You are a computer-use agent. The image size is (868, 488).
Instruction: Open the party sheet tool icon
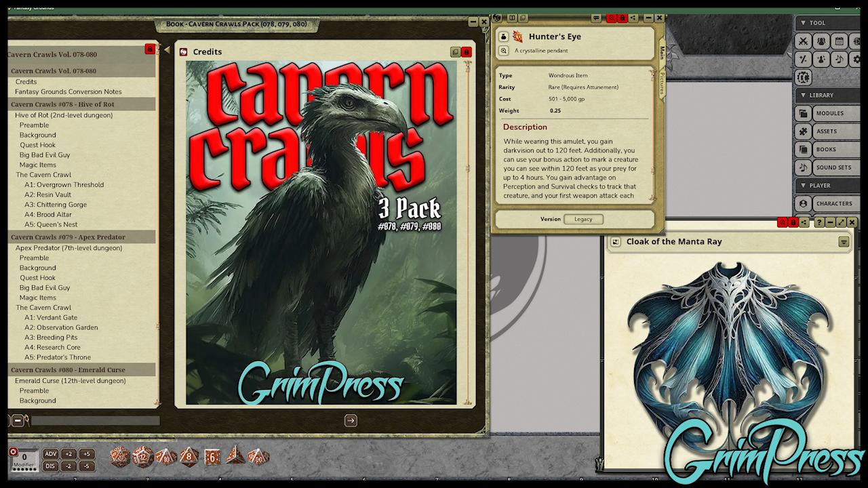tap(821, 41)
